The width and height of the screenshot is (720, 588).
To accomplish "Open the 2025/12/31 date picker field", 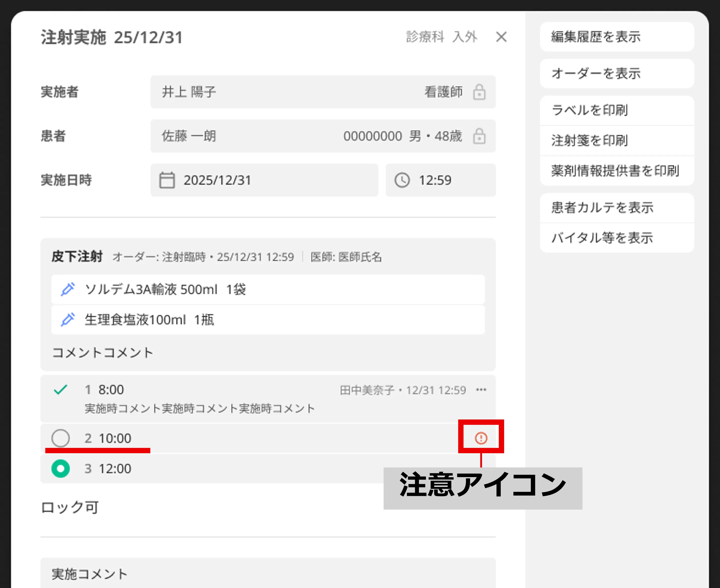I will (x=264, y=180).
